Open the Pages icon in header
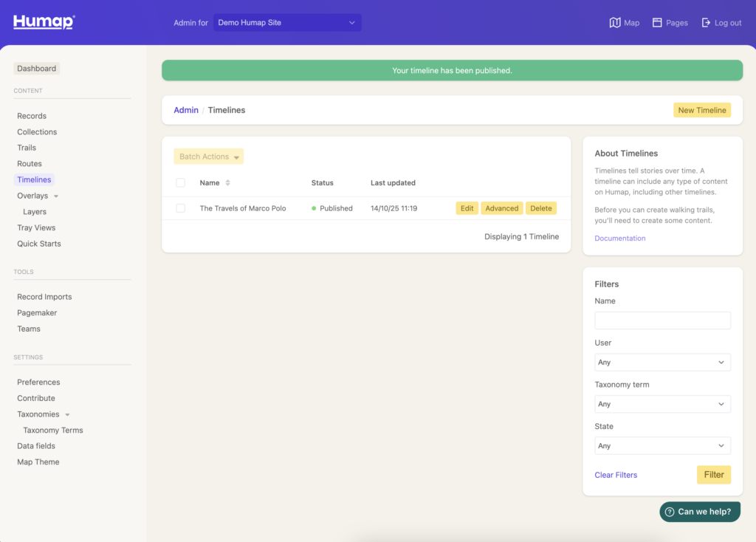The width and height of the screenshot is (756, 542). pyautogui.click(x=657, y=23)
